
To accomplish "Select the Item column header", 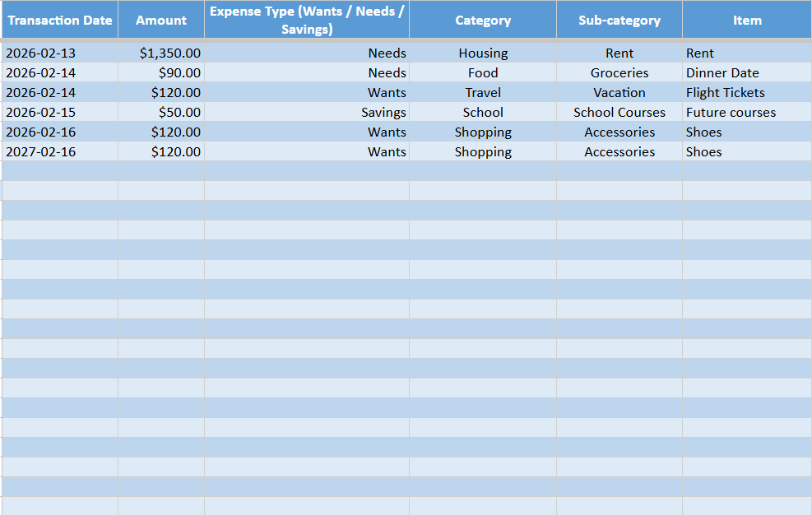I will click(x=747, y=20).
